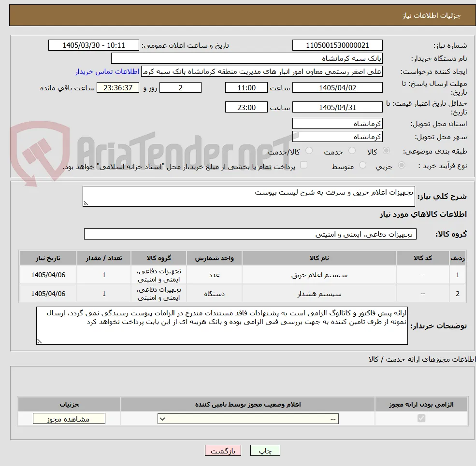The image size is (476, 466).
Task: Open اطلاعات تماس خریدار link
Action: [107, 71]
